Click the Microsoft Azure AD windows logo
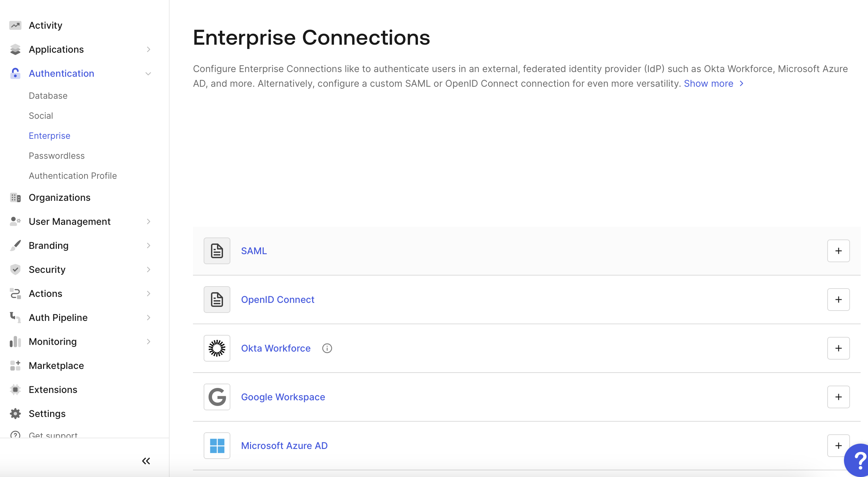This screenshot has width=868, height=477. click(x=217, y=446)
